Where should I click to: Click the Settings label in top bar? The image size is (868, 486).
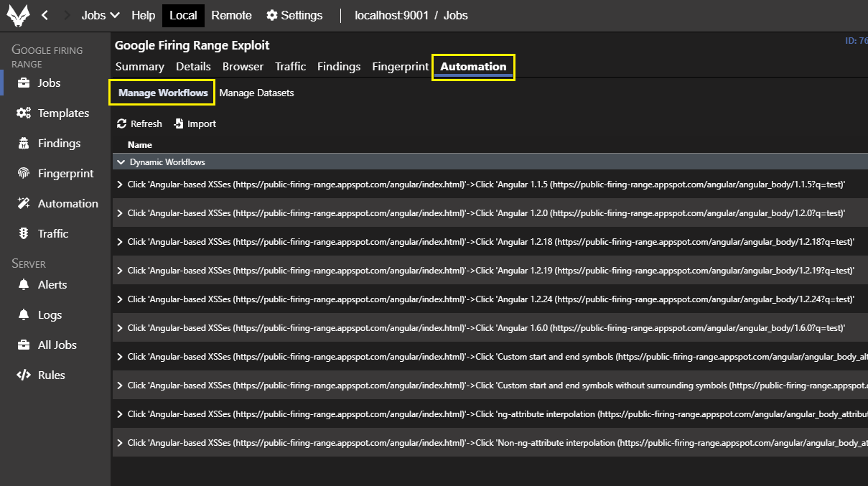point(302,15)
